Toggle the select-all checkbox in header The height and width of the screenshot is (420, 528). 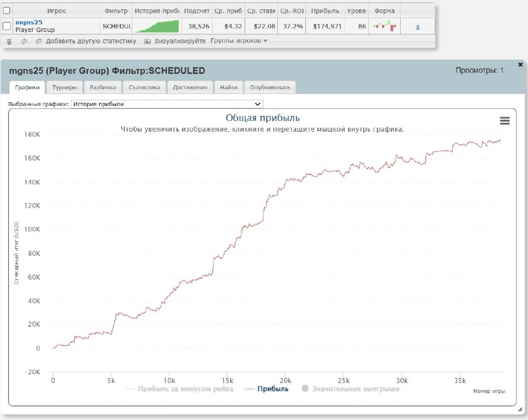coord(7,11)
